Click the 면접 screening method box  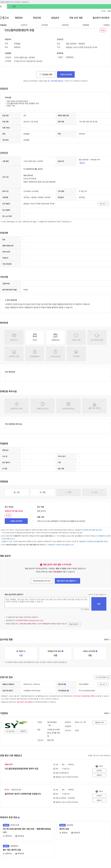pos(43,492)
